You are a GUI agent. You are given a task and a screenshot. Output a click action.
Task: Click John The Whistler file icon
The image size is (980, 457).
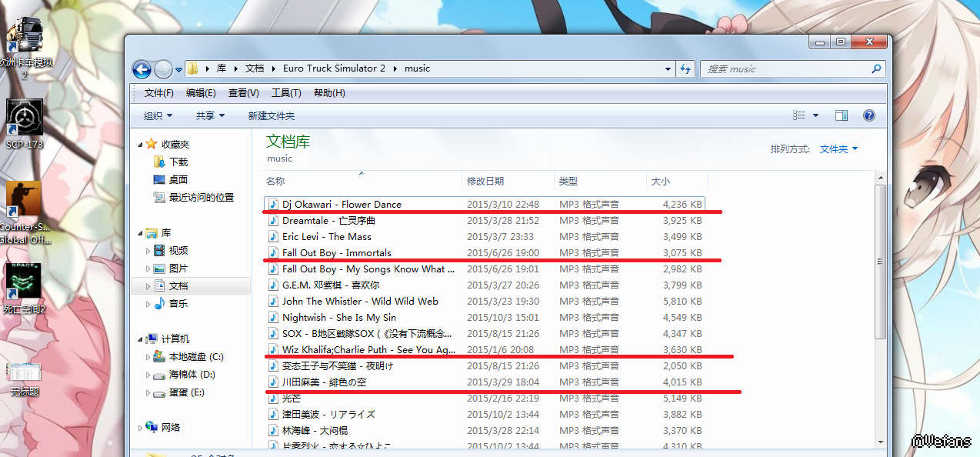[x=274, y=301]
